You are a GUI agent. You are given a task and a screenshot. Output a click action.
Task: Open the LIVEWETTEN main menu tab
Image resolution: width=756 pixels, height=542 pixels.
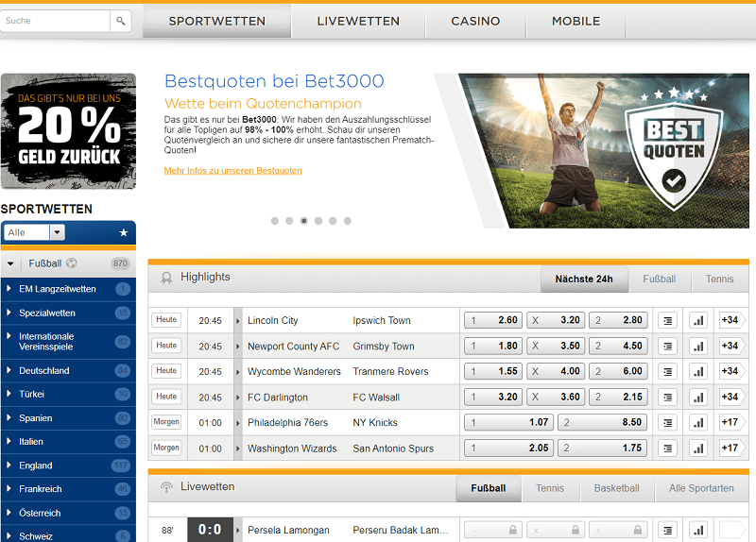tap(358, 21)
